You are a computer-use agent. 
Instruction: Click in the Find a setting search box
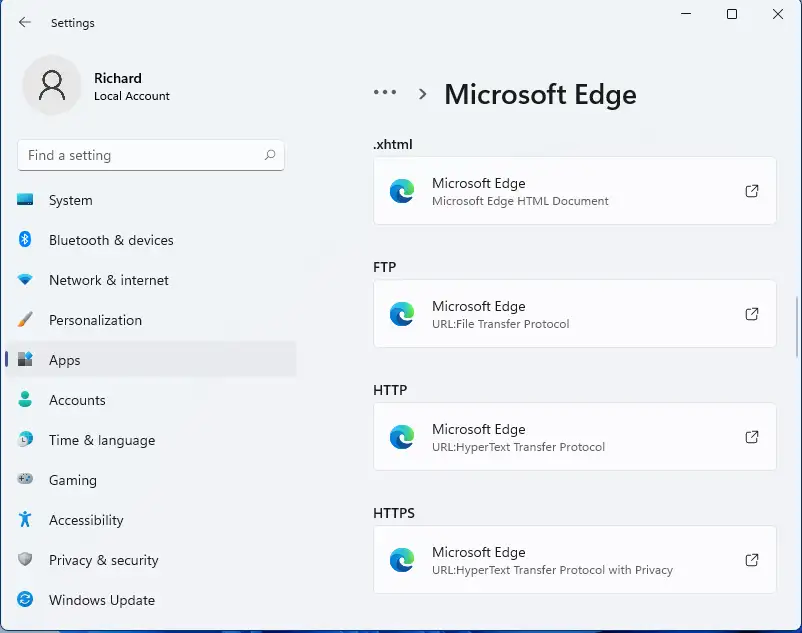(x=151, y=155)
